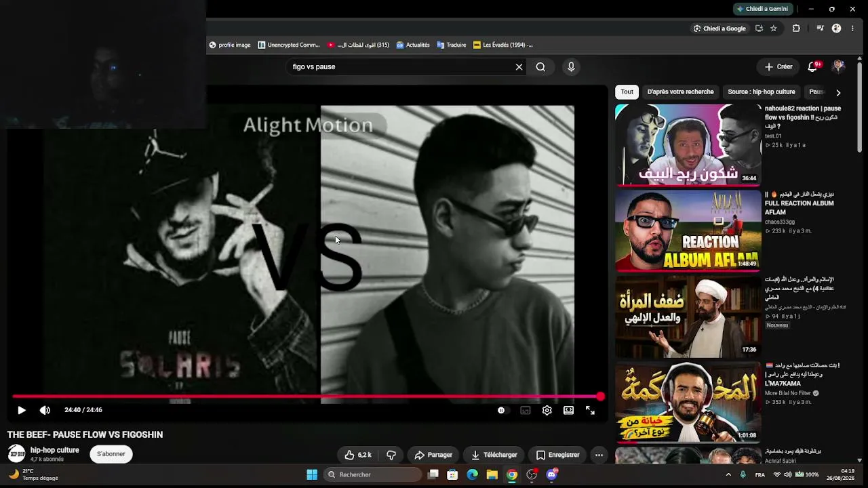Like the video (6,2 k)
Image resolution: width=868 pixels, height=488 pixels.
coord(358,455)
